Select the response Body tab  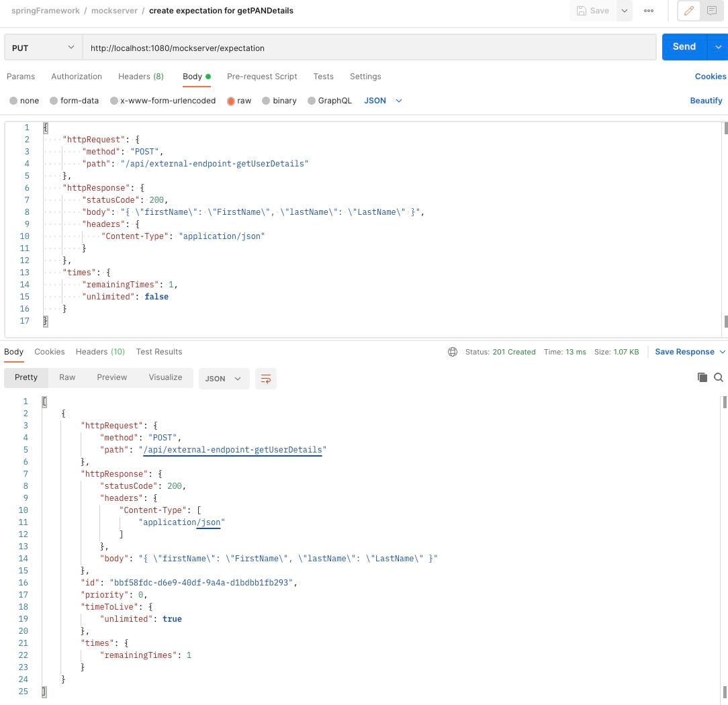13,352
